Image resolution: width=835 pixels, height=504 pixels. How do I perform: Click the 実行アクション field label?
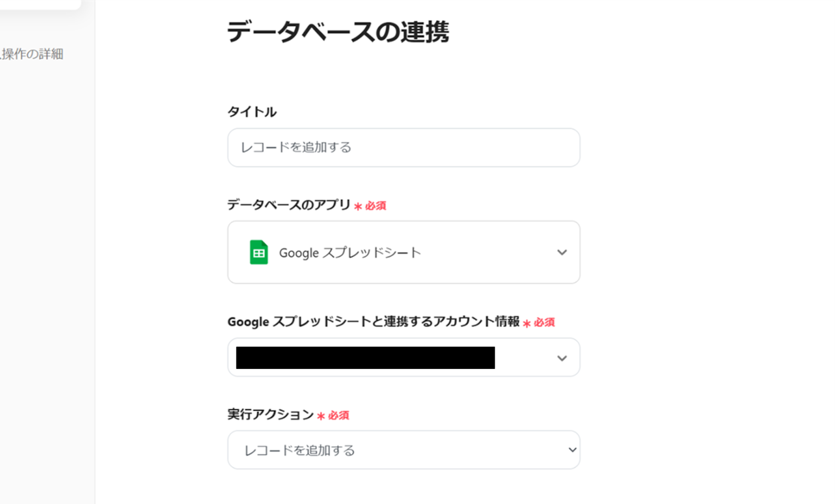pos(270,415)
